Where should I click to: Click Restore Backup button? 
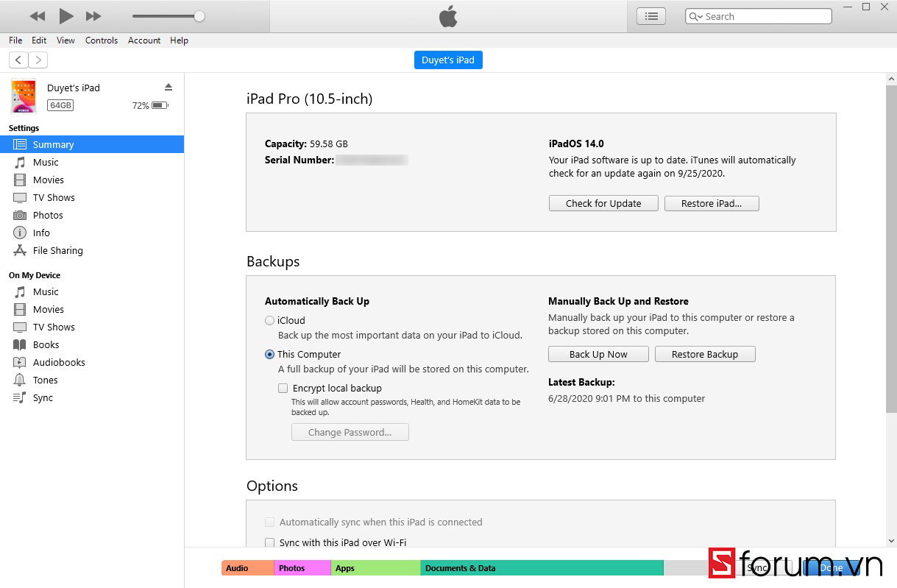[705, 354]
